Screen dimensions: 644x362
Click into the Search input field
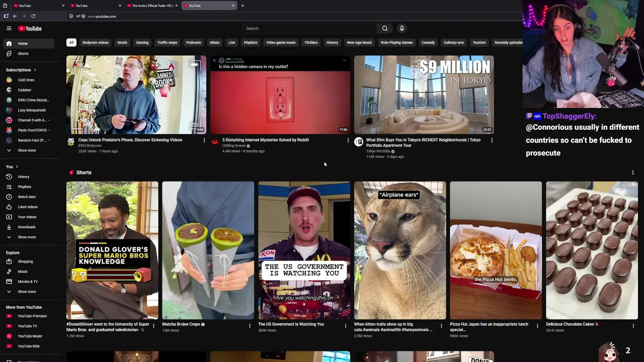click(x=309, y=29)
